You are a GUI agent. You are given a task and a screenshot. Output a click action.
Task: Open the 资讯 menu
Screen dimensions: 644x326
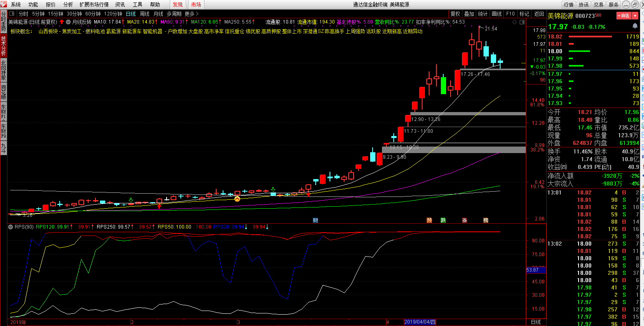[x=120, y=4]
